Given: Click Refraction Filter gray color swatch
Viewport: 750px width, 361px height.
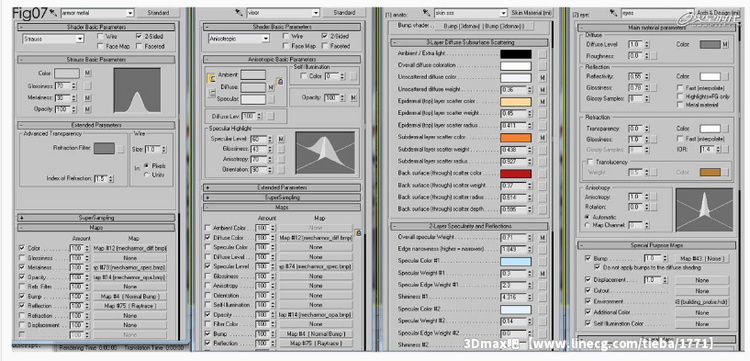Looking at the screenshot, I should point(104,148).
